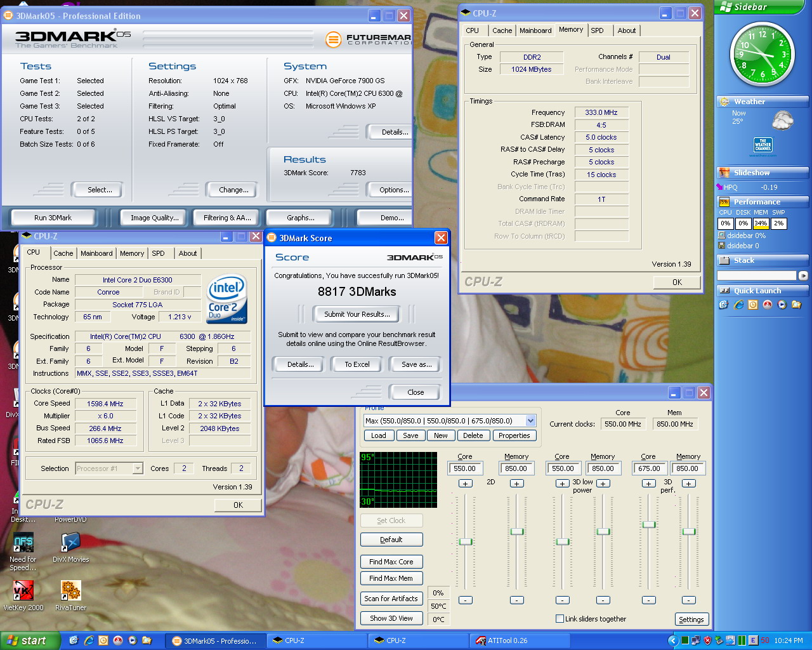812x650 pixels.
Task: Click the folder icon in taskbar quick launch
Action: pos(147,640)
